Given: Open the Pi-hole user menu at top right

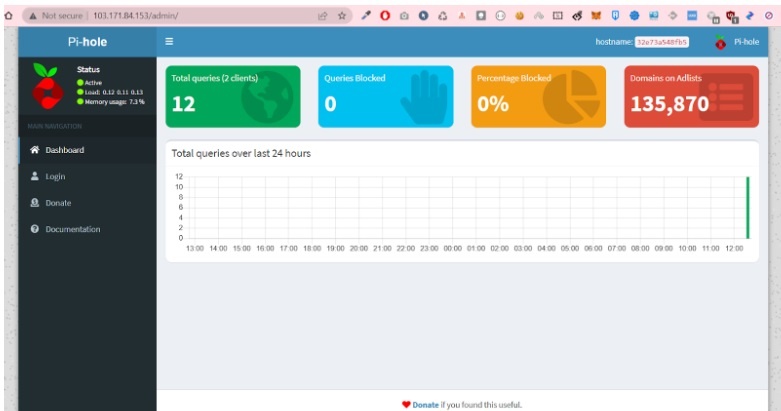Looking at the screenshot, I should (736, 42).
